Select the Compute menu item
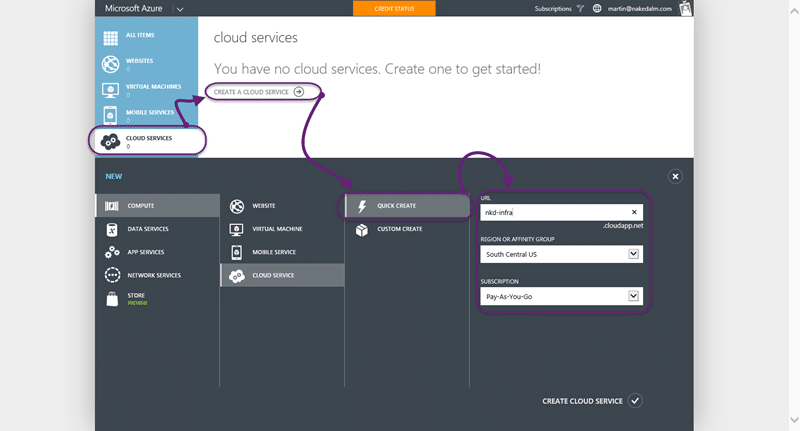This screenshot has height=431, width=800. click(157, 206)
